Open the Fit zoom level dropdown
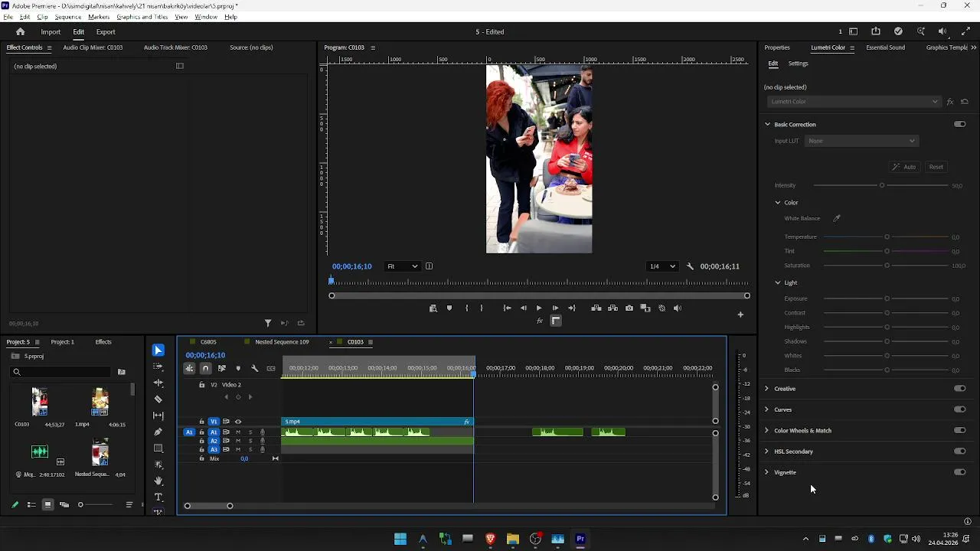980x551 pixels. [x=402, y=266]
